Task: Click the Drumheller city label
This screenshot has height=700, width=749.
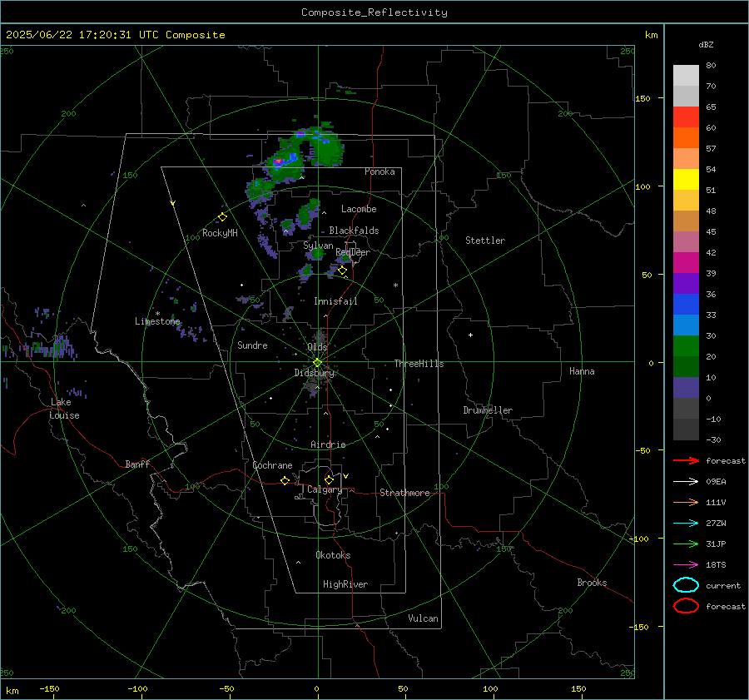Action: (488, 410)
